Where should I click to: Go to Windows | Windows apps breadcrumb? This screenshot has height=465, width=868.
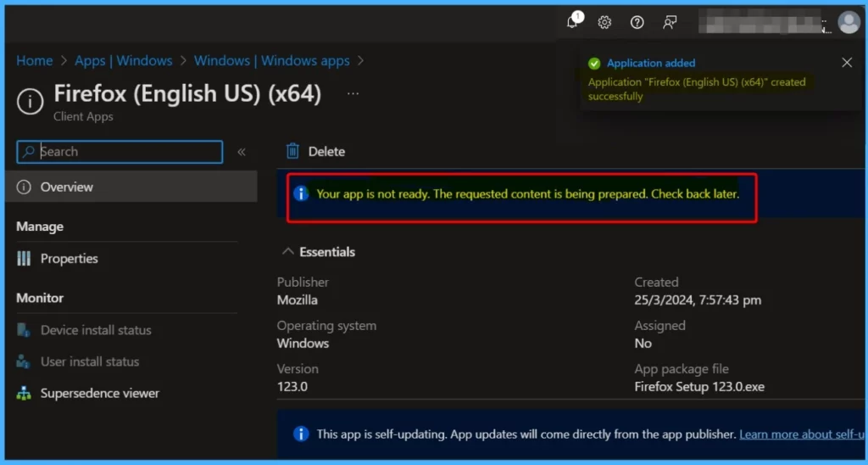[x=272, y=60]
